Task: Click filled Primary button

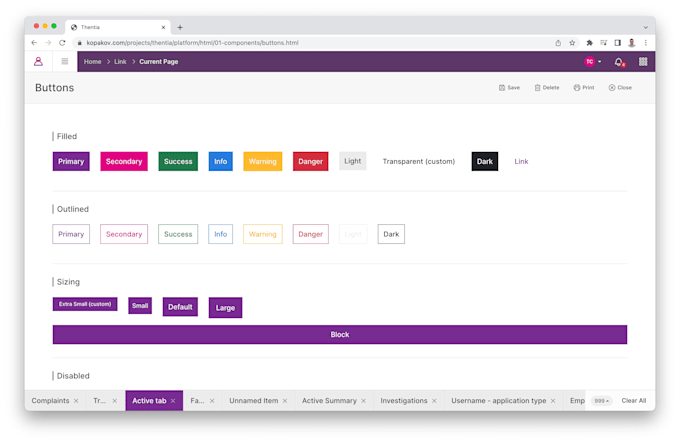Action: click(71, 161)
